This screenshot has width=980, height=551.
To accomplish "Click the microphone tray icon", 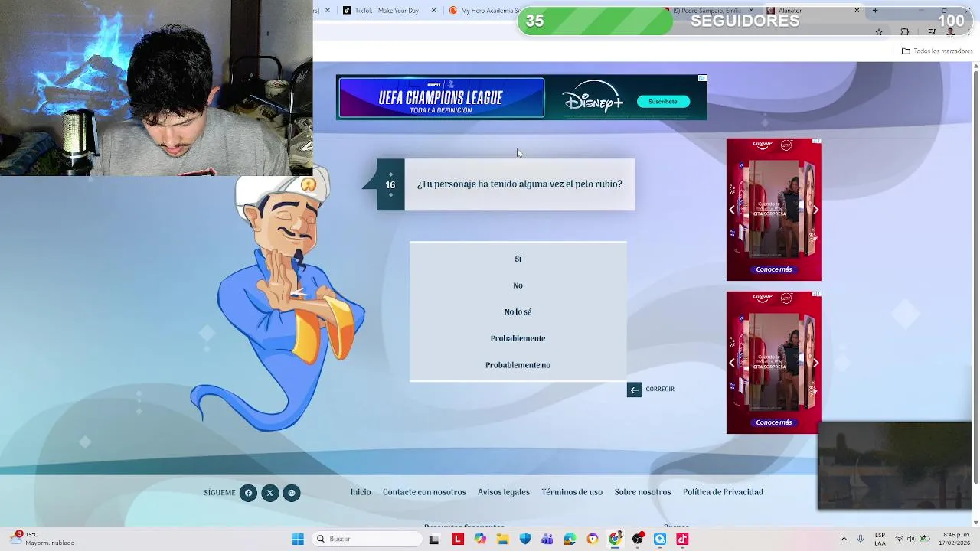I will tap(861, 540).
